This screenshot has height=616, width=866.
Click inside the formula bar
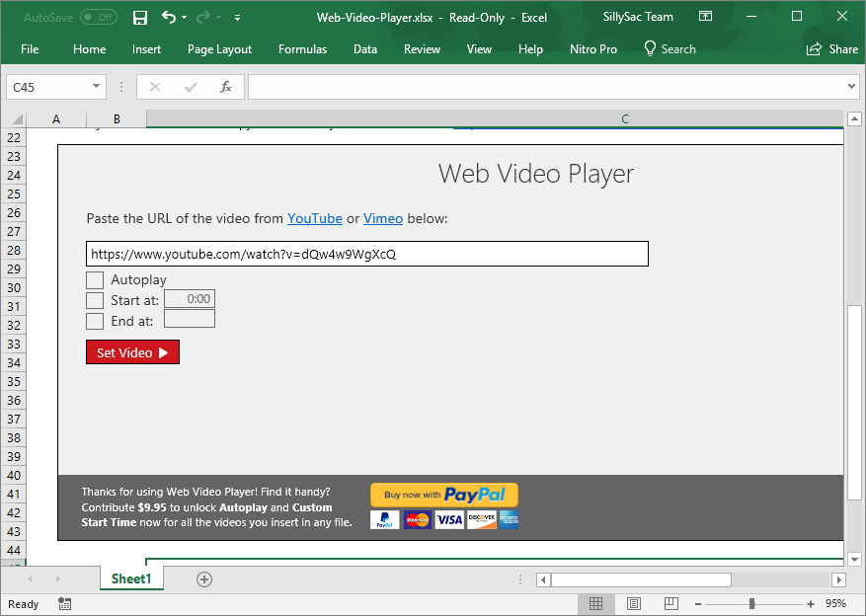click(x=547, y=87)
